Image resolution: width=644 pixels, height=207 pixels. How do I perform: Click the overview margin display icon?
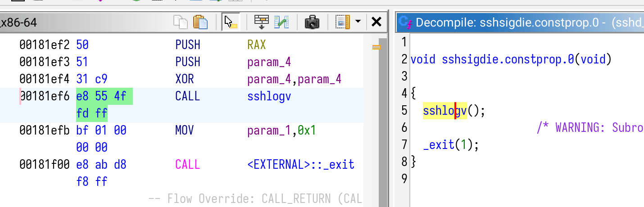tap(343, 22)
